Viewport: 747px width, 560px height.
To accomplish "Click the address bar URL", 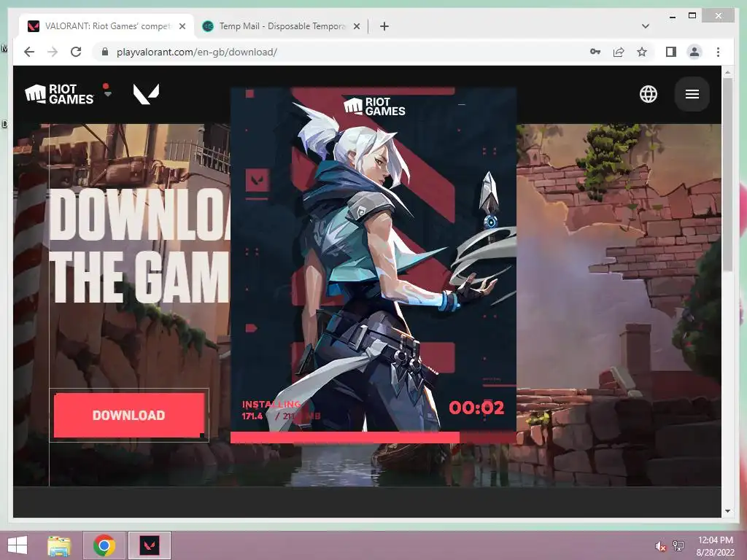I will pyautogui.click(x=197, y=52).
